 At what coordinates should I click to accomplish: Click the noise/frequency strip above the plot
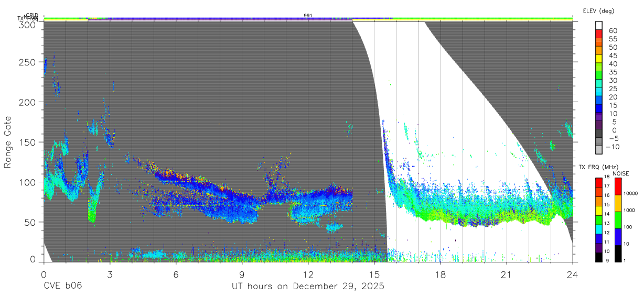[x=308, y=19]
